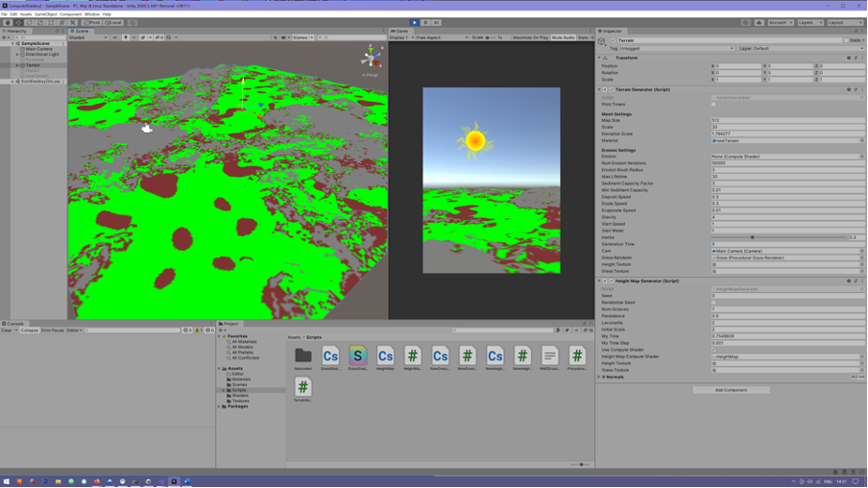Open the GameObject menu
This screenshot has width=868, height=488.
pos(46,14)
